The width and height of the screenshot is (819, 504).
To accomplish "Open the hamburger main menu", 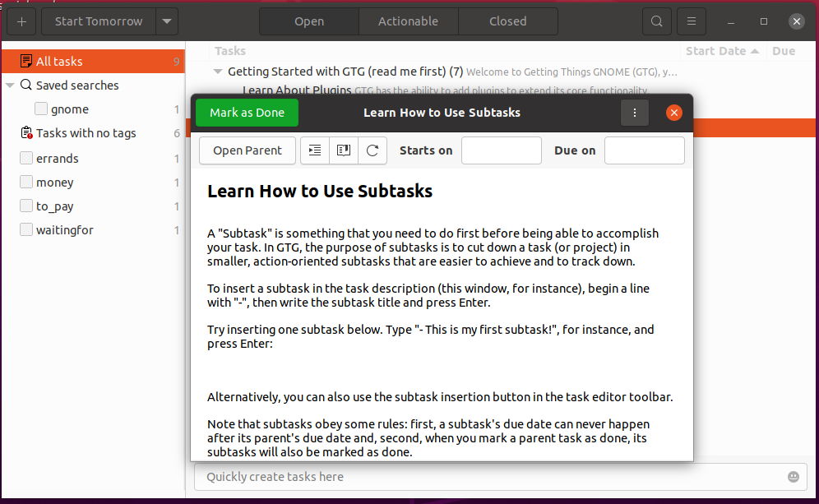I will 692,21.
